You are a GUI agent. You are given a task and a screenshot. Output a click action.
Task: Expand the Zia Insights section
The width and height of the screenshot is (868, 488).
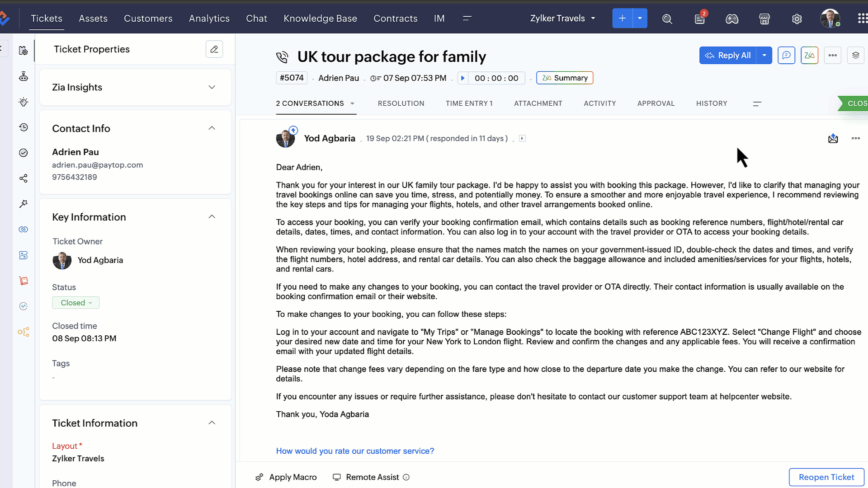point(212,87)
